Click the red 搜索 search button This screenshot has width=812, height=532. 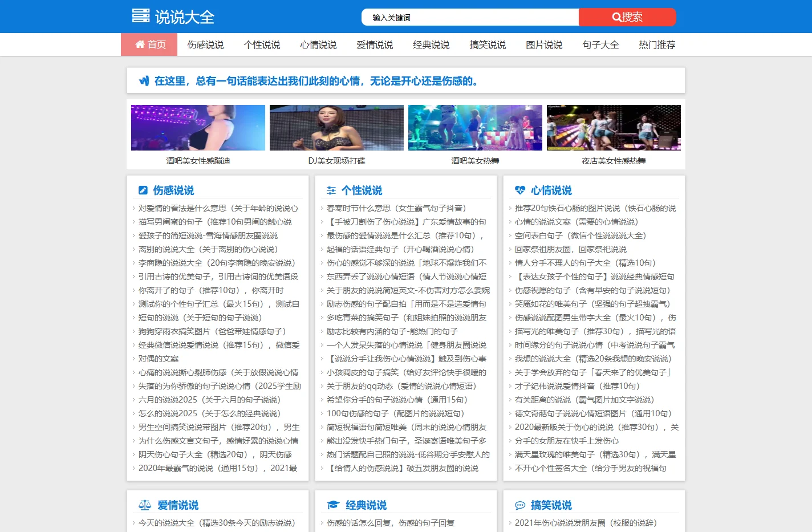[627, 17]
